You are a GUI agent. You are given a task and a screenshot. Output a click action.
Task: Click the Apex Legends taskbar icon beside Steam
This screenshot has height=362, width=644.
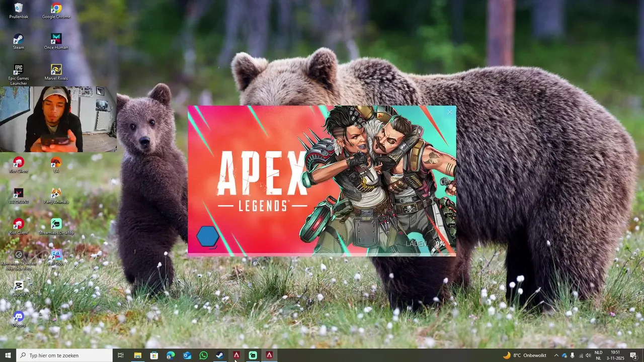click(236, 355)
